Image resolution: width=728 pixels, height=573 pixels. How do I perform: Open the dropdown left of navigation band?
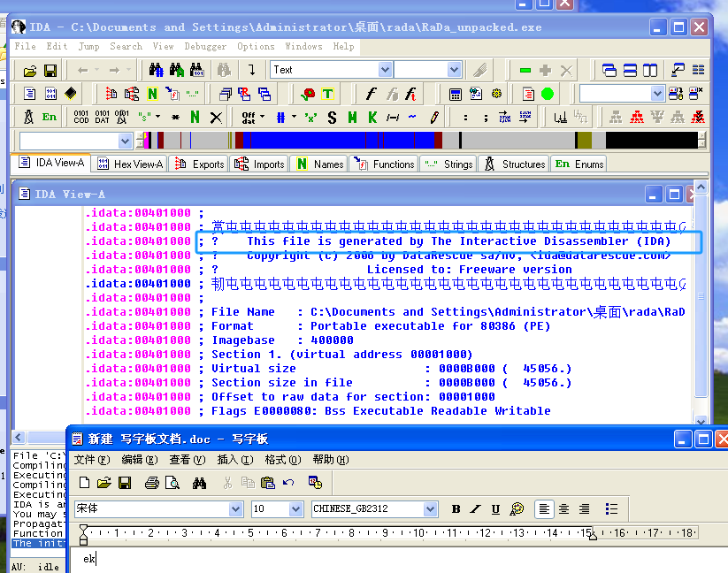coord(125,141)
